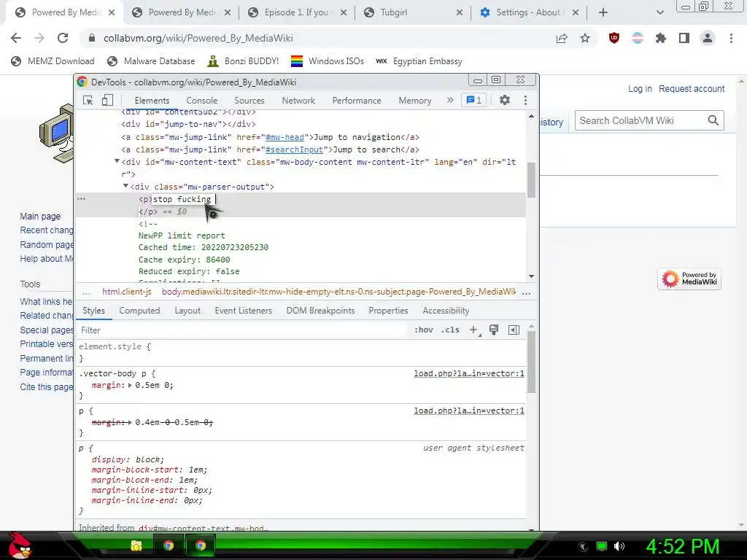Open the Angry Birds start button

[20, 545]
